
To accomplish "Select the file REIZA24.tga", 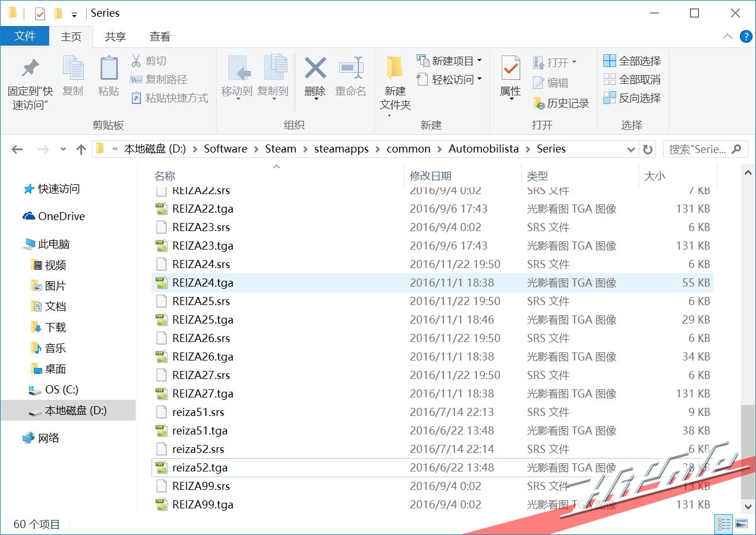I will [432, 283].
